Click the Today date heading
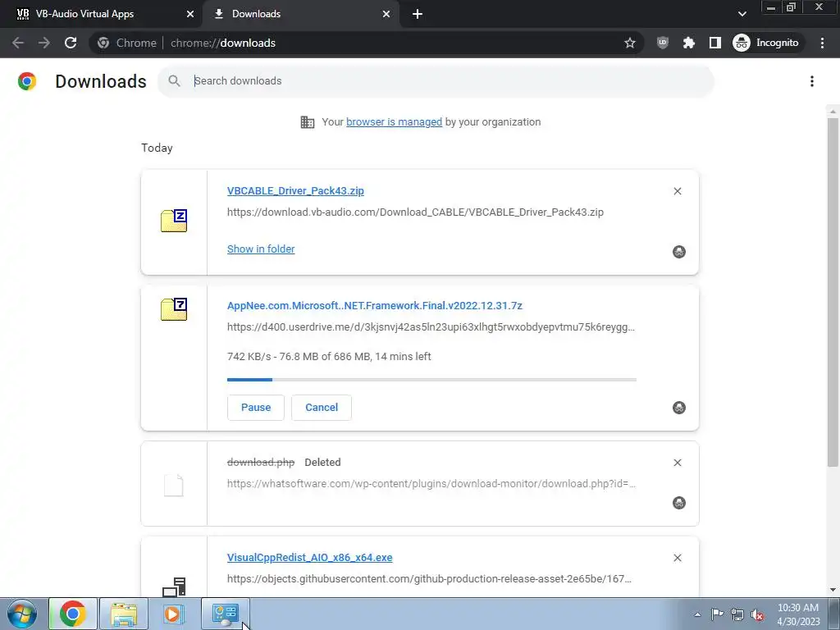 tap(157, 148)
